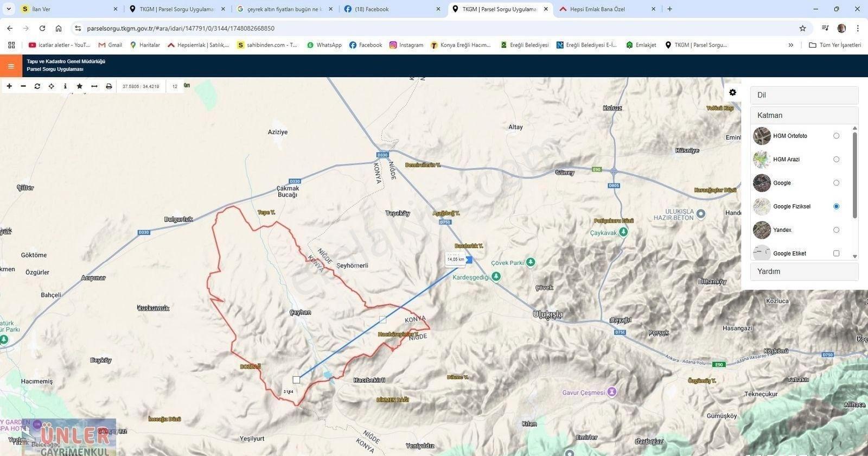Open the apps grid shortcut
Screen dimensions: 868x456
coord(11,45)
